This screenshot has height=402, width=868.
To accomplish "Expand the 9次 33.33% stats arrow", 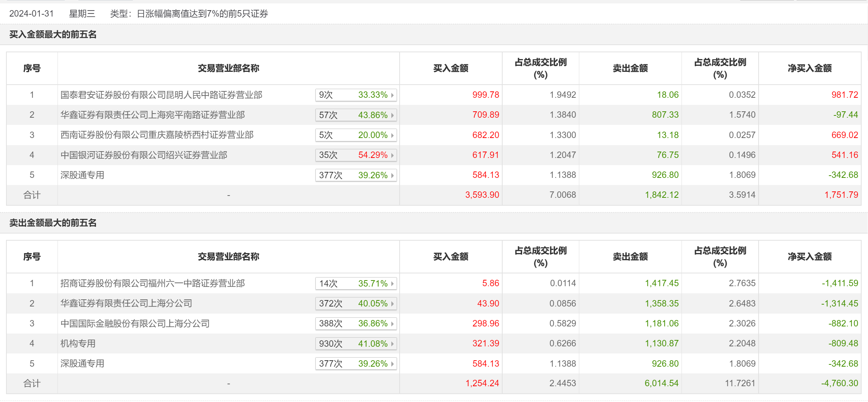I will tap(392, 95).
